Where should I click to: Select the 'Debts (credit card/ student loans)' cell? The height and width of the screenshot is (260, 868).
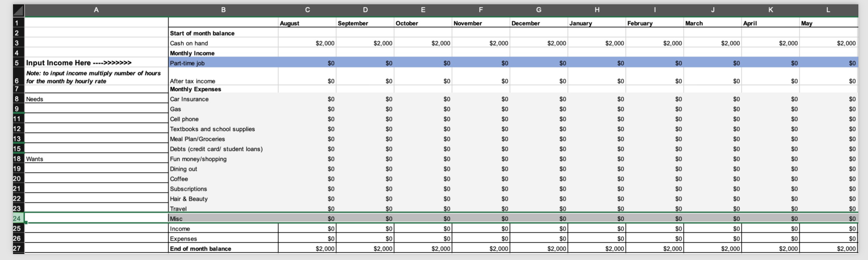click(x=223, y=149)
